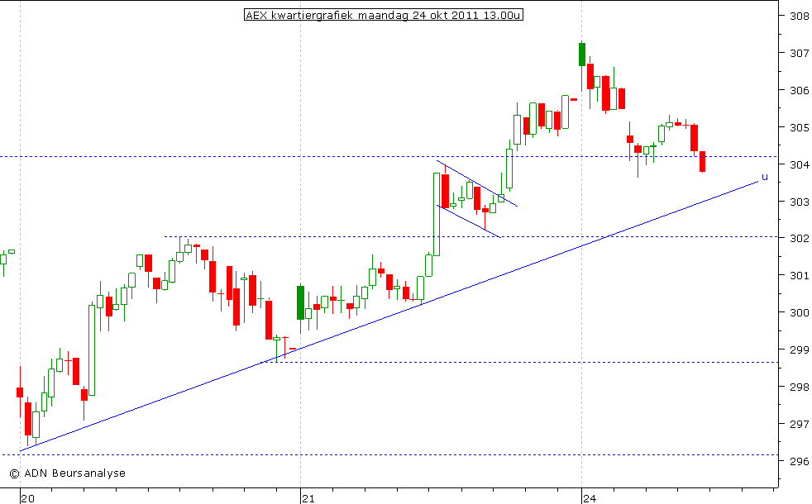The width and height of the screenshot is (812, 504).
Task: Click the 308 price axis label
Action: (799, 16)
